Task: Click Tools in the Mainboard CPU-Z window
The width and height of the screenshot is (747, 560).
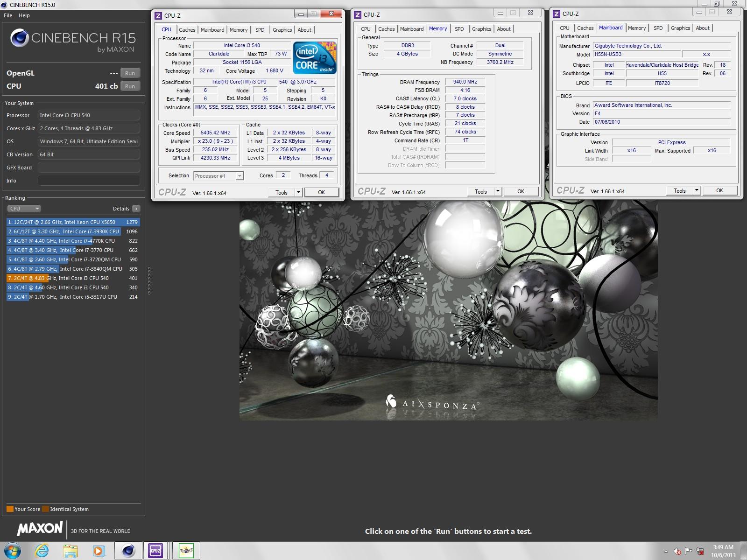Action: [680, 190]
